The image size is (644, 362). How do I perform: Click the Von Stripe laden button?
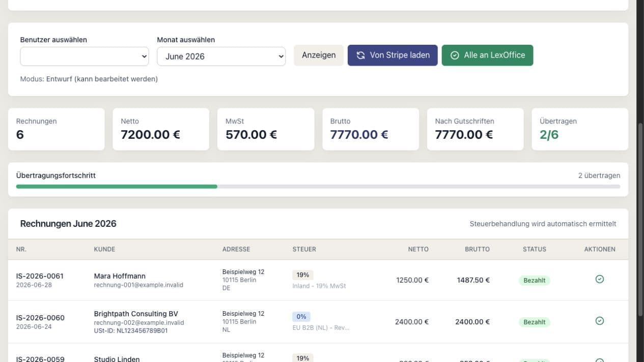[393, 55]
